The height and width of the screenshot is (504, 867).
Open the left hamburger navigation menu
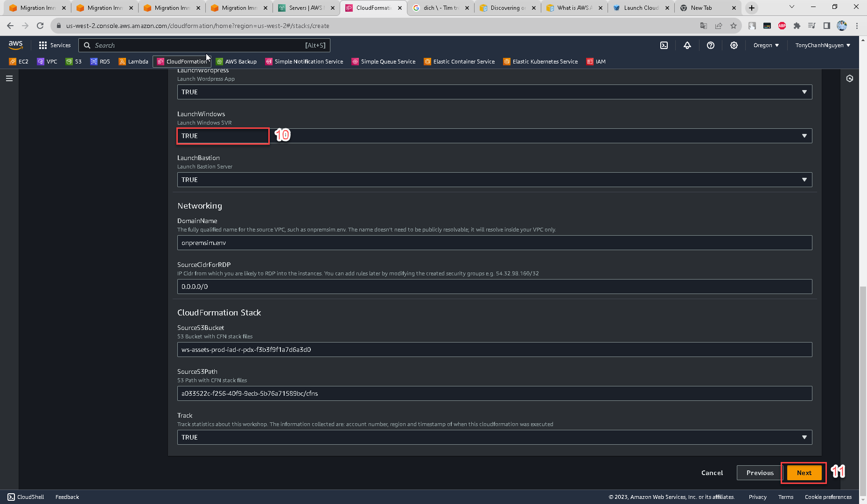tap(9, 78)
